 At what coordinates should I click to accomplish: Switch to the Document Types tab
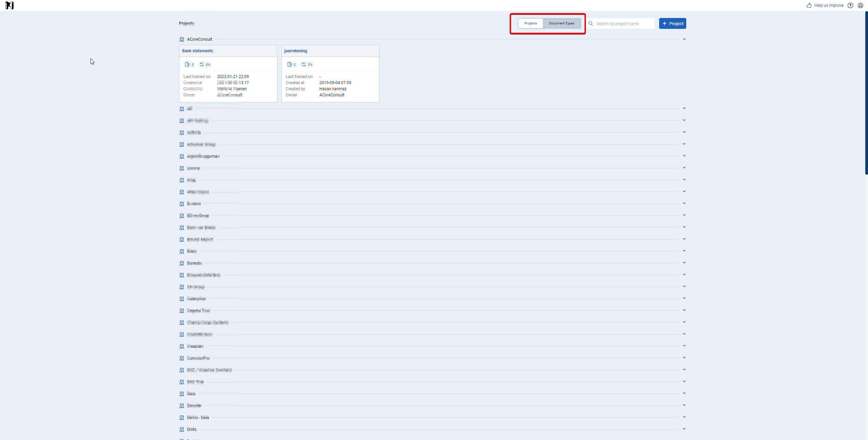coord(561,23)
